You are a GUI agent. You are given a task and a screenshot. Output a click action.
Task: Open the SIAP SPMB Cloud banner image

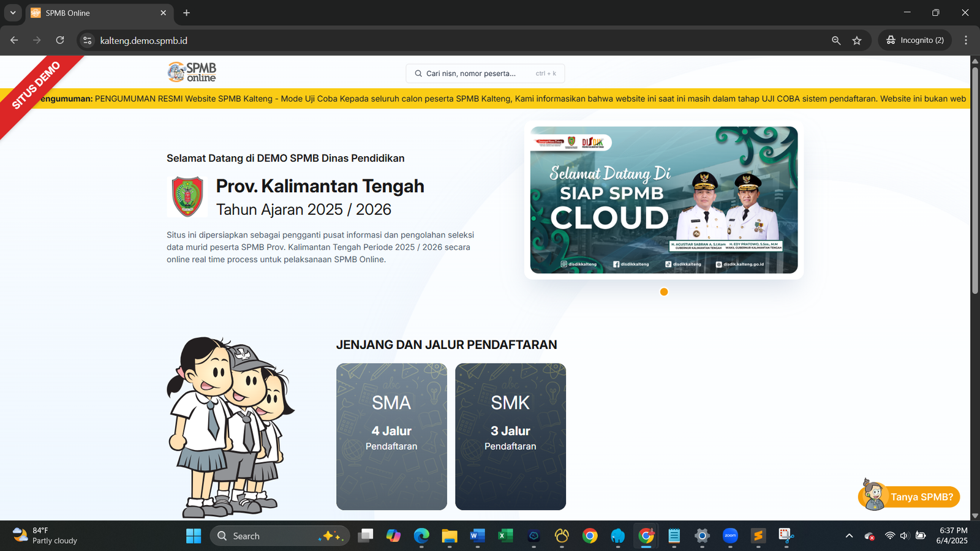(x=664, y=200)
